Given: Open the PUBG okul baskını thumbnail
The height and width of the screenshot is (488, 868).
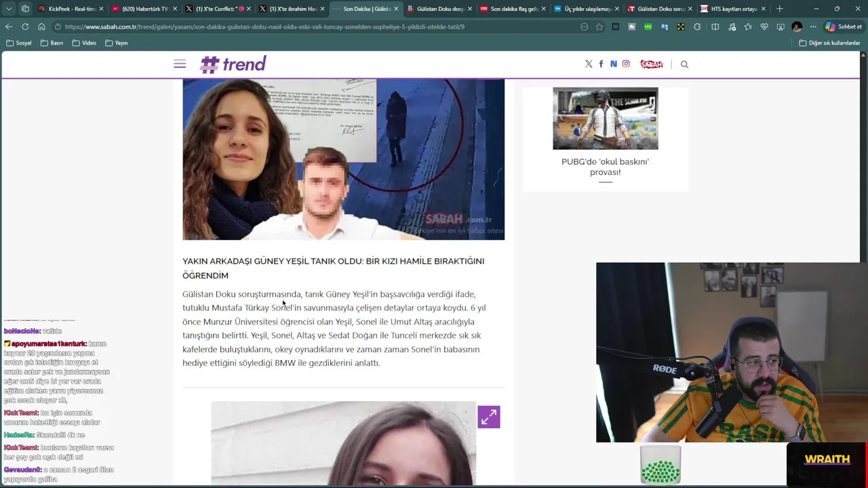Looking at the screenshot, I should (605, 118).
